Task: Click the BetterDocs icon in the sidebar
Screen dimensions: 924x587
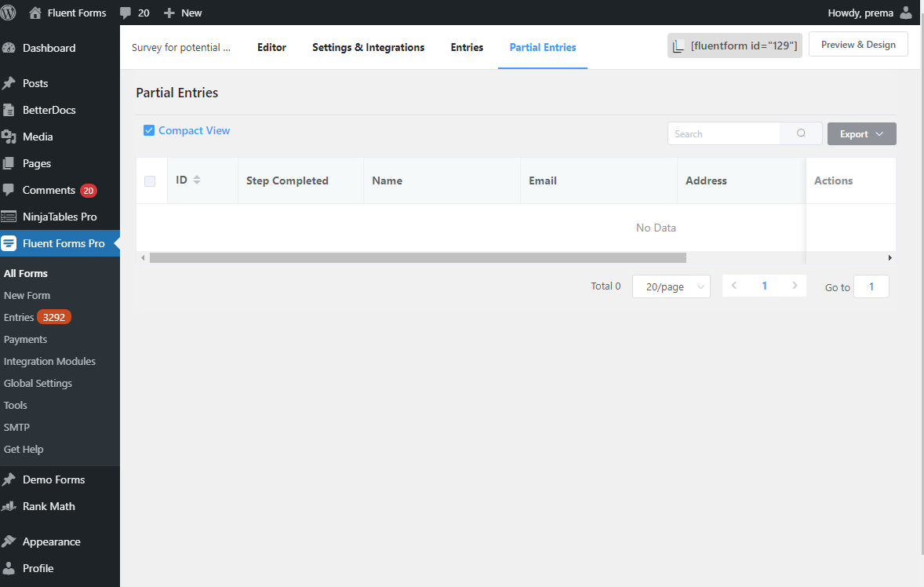Action: click(x=9, y=110)
